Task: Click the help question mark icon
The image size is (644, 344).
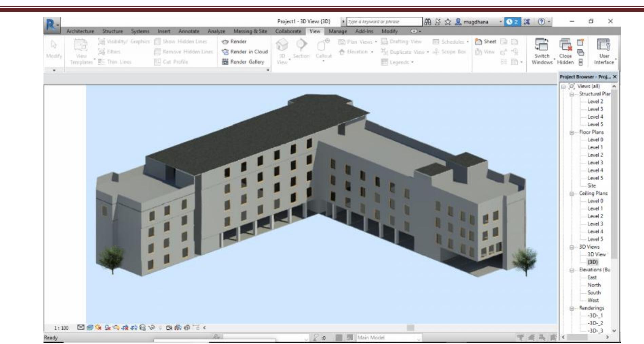Action: pyautogui.click(x=542, y=22)
